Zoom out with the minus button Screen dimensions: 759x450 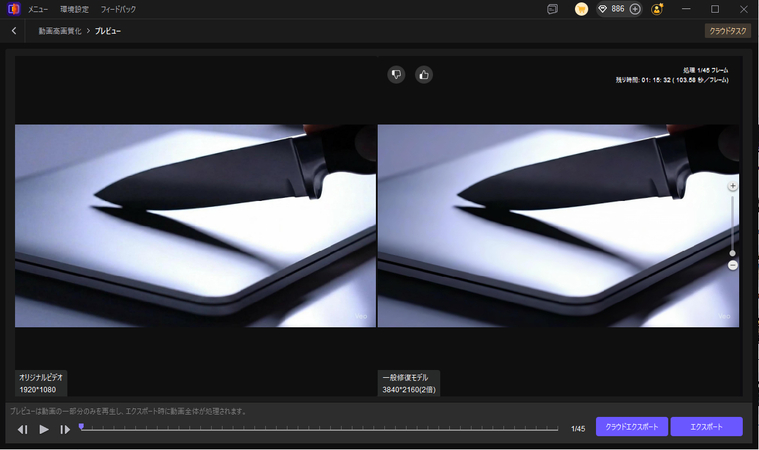tap(732, 265)
